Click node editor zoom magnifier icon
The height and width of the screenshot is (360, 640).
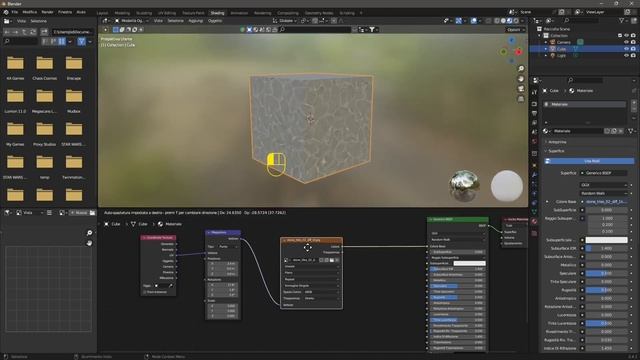89,233
